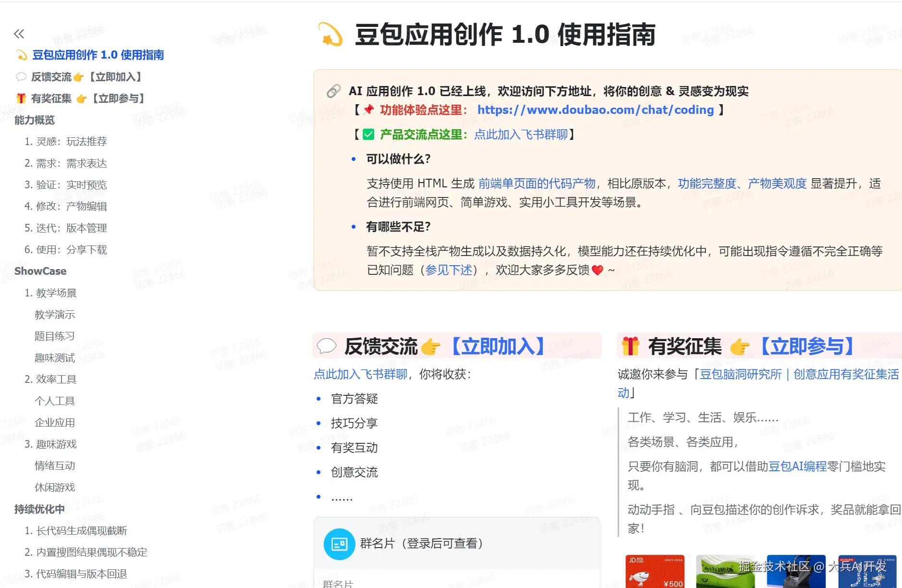Follow the 功能完整度、产物美观度 link
The width and height of the screenshot is (902, 588).
742,184
